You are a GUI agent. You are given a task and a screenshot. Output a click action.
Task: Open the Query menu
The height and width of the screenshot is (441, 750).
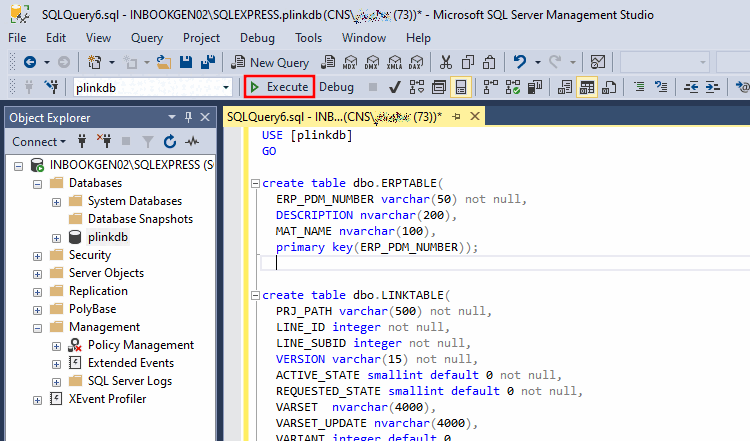point(147,38)
